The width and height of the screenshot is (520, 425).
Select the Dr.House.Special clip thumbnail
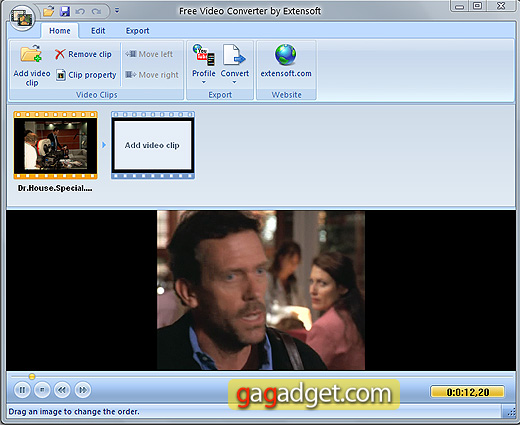[x=56, y=145]
